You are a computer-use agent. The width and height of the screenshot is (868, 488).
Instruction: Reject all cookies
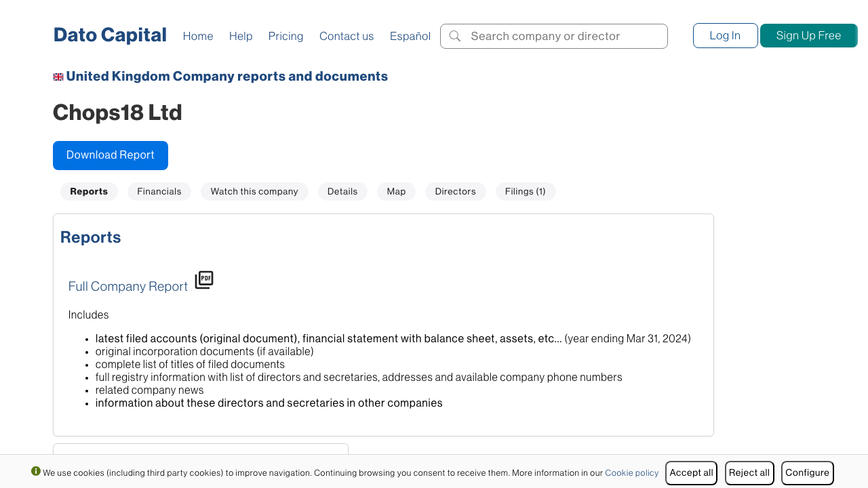pyautogui.click(x=749, y=473)
